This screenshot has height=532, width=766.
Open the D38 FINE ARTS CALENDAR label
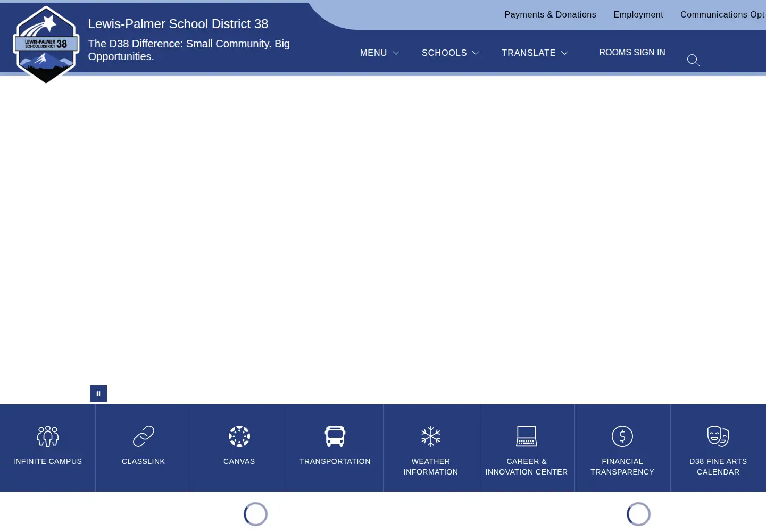(x=718, y=467)
